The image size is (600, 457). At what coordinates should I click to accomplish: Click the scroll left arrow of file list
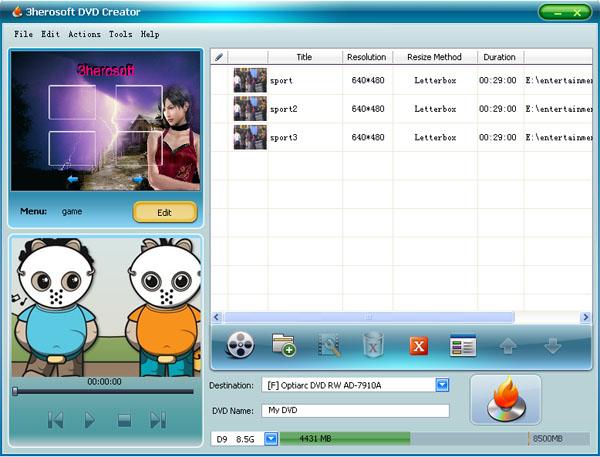coord(217,317)
